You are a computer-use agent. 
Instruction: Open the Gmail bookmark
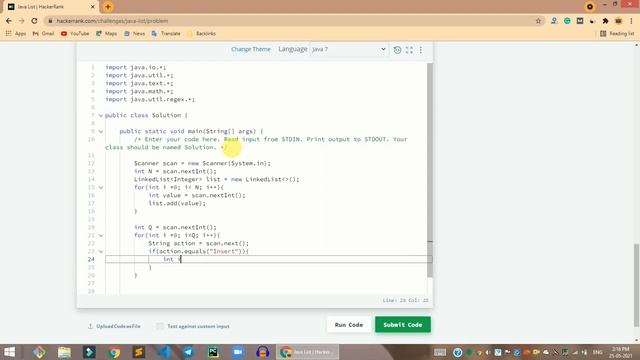click(x=43, y=33)
